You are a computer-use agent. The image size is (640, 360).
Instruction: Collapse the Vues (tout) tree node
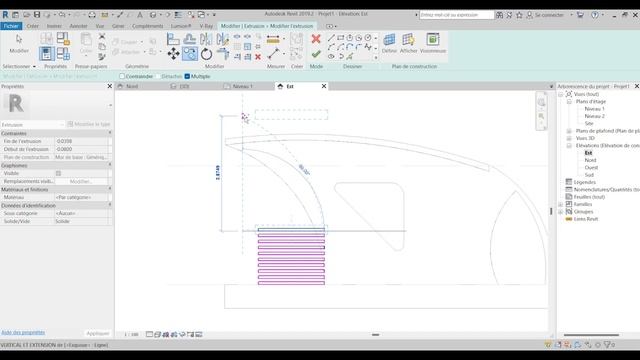(561, 94)
